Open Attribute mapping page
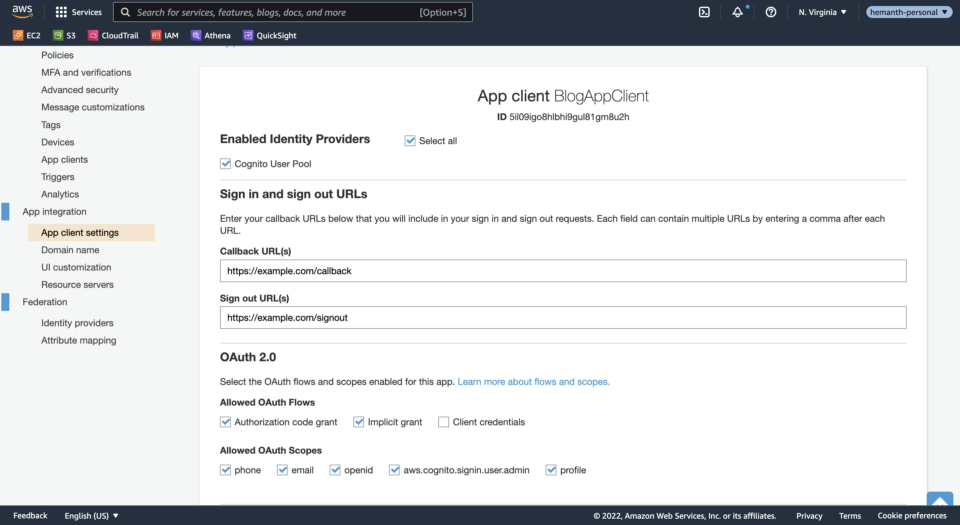This screenshot has width=960, height=525. 78,340
